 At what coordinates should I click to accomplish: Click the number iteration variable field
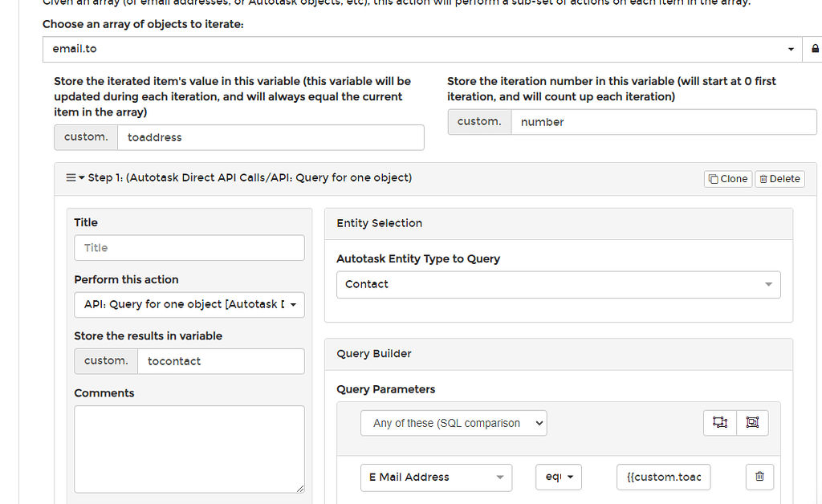(x=666, y=121)
